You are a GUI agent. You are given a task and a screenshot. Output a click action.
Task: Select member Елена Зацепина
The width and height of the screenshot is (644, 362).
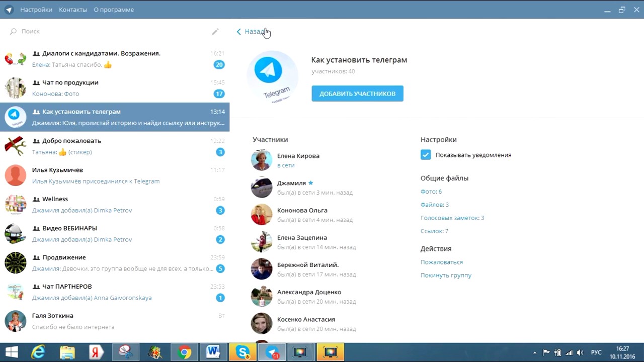coord(327,242)
